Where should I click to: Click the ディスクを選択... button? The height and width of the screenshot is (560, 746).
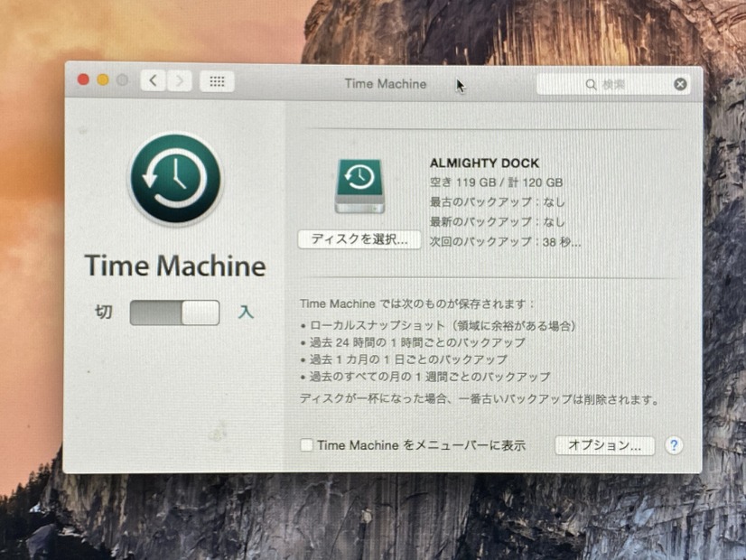point(359,239)
